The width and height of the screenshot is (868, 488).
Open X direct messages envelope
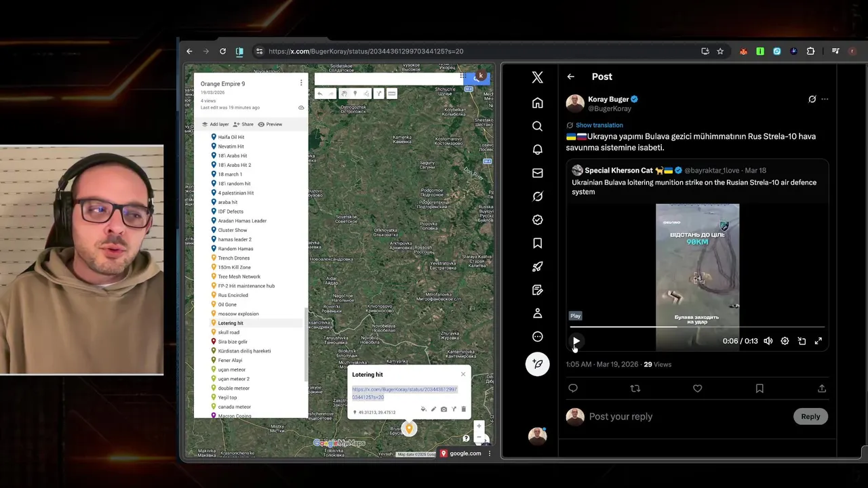tap(537, 173)
